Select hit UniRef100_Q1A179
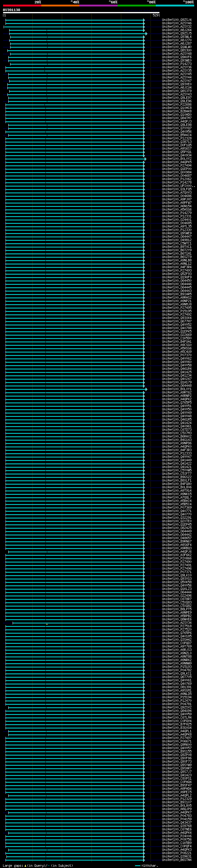Image resolution: width=197 pixels, height=868 pixels. click(176, 382)
